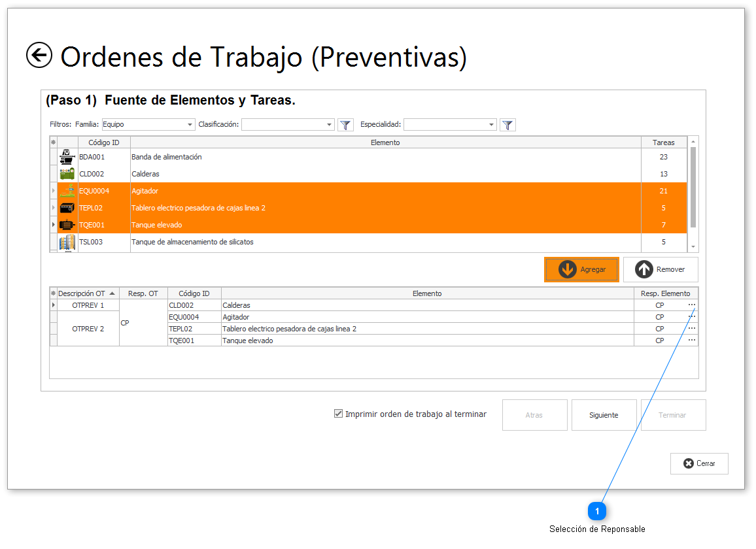
Task: Click the Tanque de almacenamiento silicatos icon
Action: (x=67, y=242)
